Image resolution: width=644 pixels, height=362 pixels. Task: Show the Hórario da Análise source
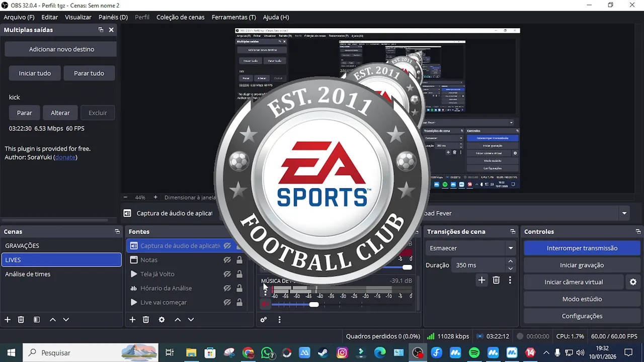pos(227,288)
